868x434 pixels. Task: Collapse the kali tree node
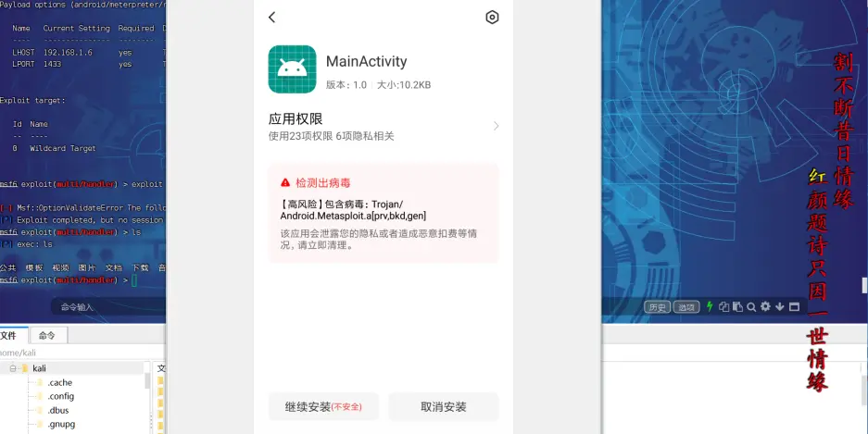(12, 368)
